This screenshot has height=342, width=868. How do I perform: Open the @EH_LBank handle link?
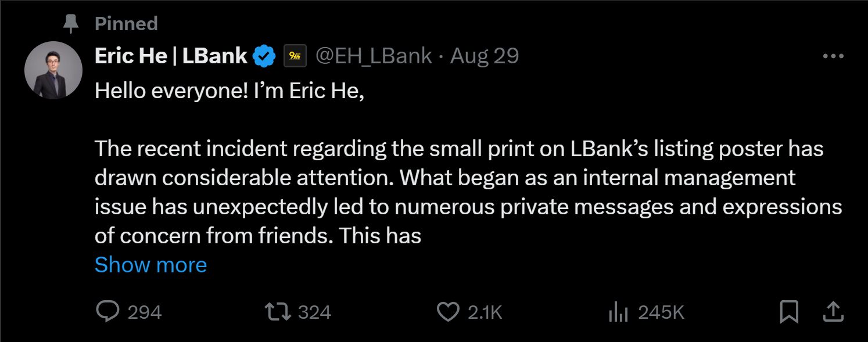point(374,56)
